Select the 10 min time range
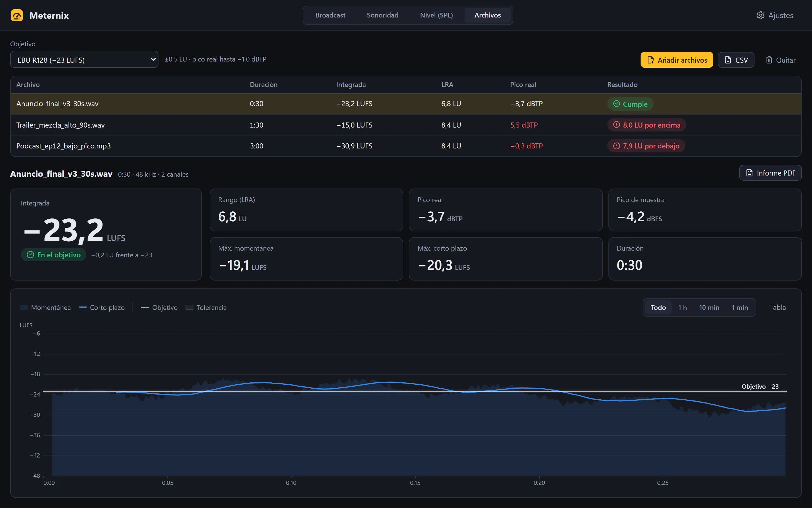The height and width of the screenshot is (508, 812). coord(709,307)
